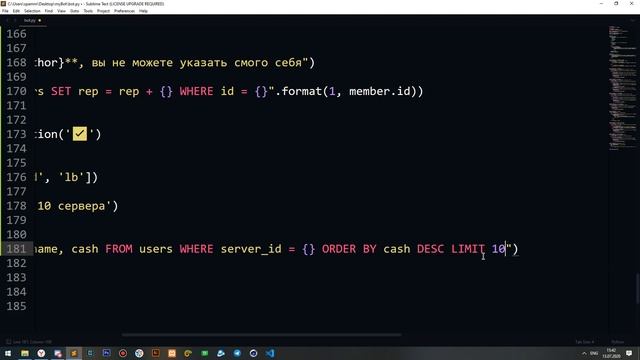Viewport: 640px width, 360px height.
Task: Click the SET keyword on line 170
Action: [x=61, y=91]
